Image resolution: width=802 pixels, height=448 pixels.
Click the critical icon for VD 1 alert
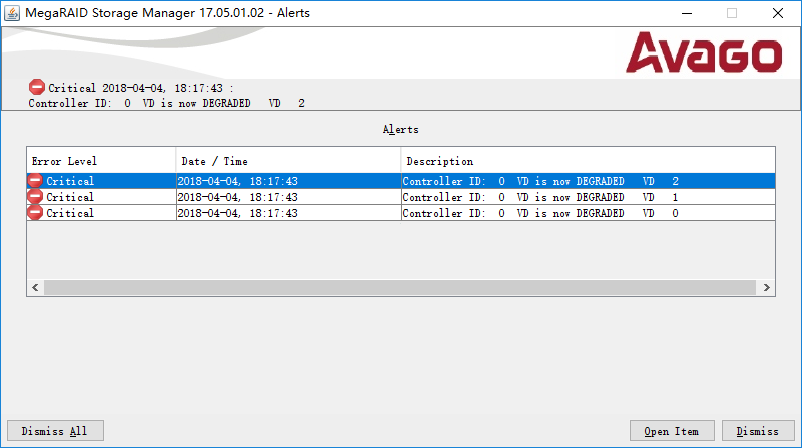(x=35, y=197)
